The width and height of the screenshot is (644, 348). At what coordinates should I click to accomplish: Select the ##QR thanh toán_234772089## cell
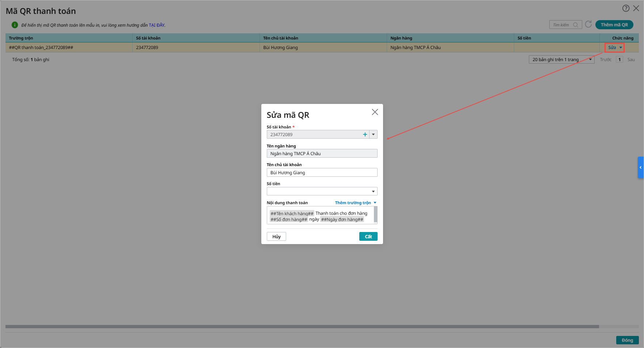point(69,48)
